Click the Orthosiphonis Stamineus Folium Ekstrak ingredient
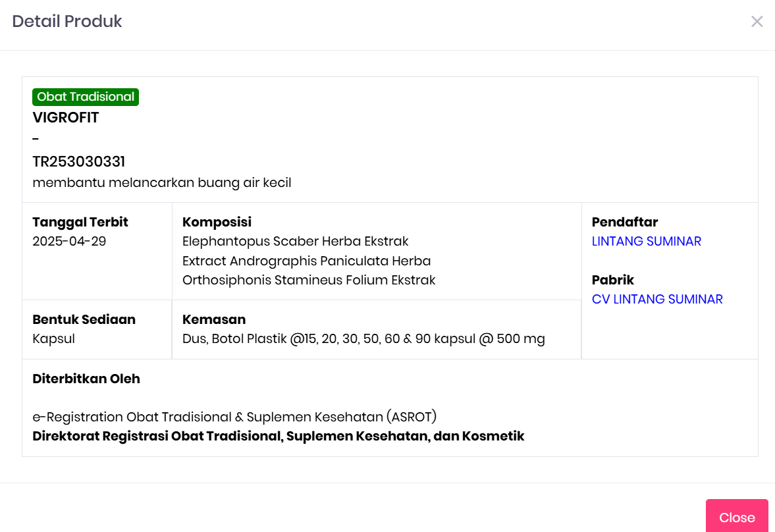 [309, 280]
